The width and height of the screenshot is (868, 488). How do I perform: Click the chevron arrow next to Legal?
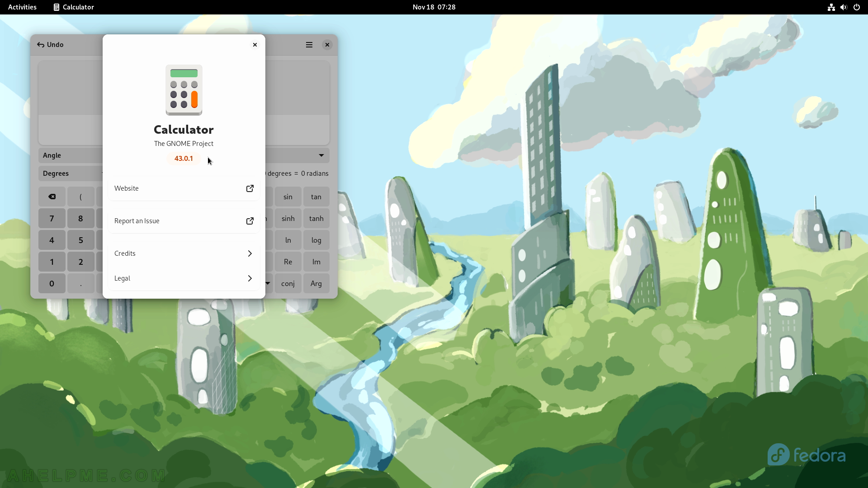[250, 278]
